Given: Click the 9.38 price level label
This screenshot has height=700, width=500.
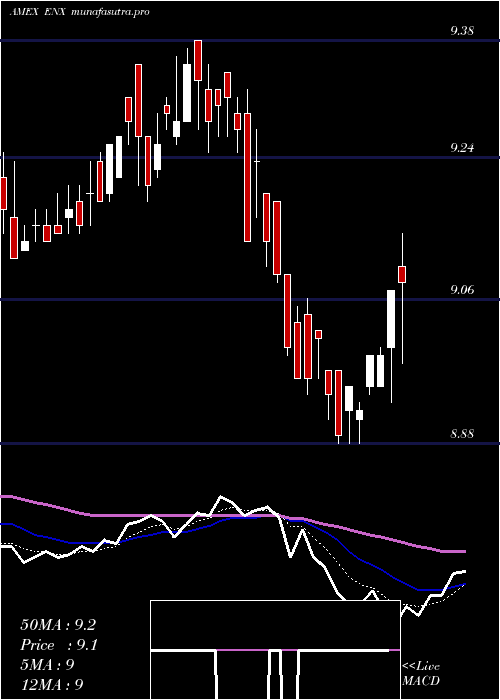Looking at the screenshot, I should (x=462, y=31).
